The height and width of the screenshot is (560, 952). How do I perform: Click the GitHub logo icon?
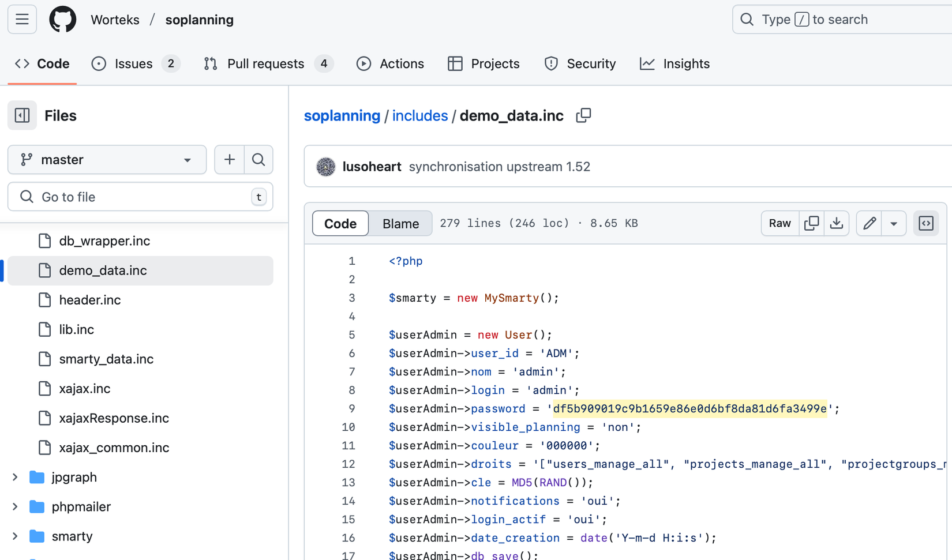[x=62, y=20]
